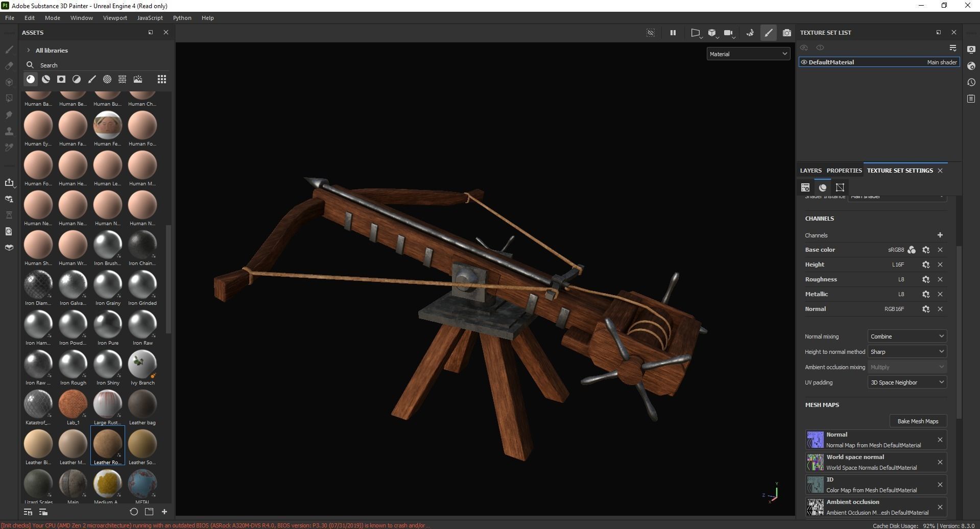Open the File menu
Viewport: 980px width, 529px height.
coord(10,18)
